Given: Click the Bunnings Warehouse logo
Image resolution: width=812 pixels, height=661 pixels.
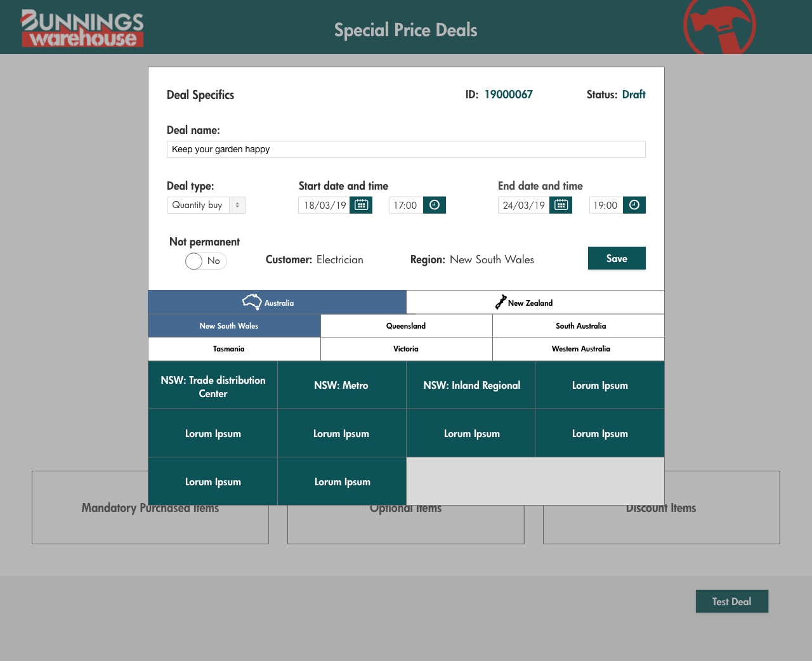Looking at the screenshot, I should pos(82,29).
